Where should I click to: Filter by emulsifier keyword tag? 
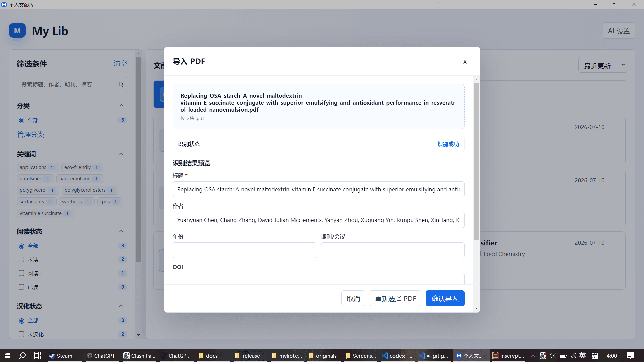coord(35,179)
